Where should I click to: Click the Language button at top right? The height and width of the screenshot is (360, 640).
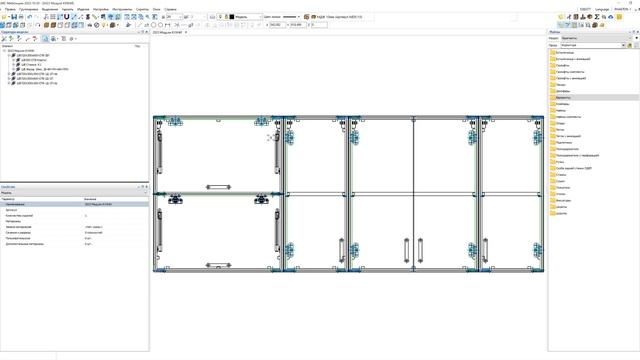click(x=602, y=9)
